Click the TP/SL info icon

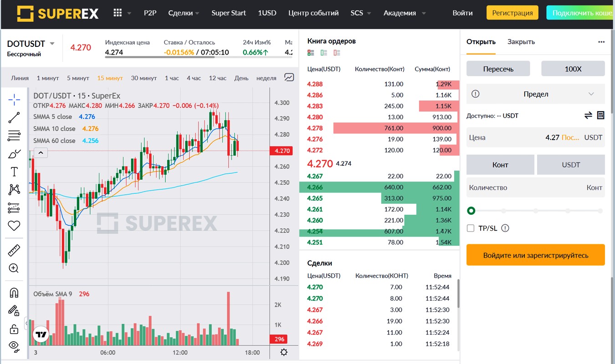pyautogui.click(x=505, y=228)
